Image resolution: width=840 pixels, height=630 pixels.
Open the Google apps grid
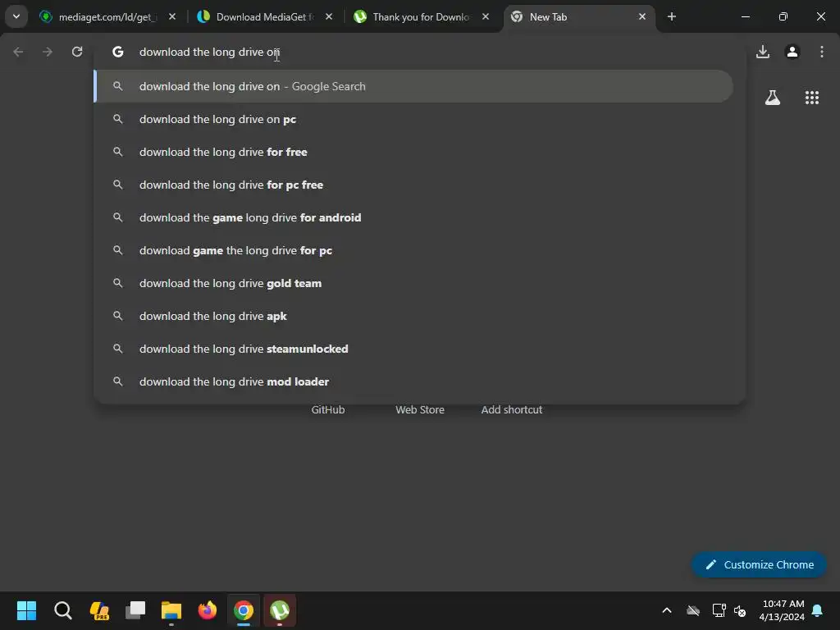click(x=812, y=98)
